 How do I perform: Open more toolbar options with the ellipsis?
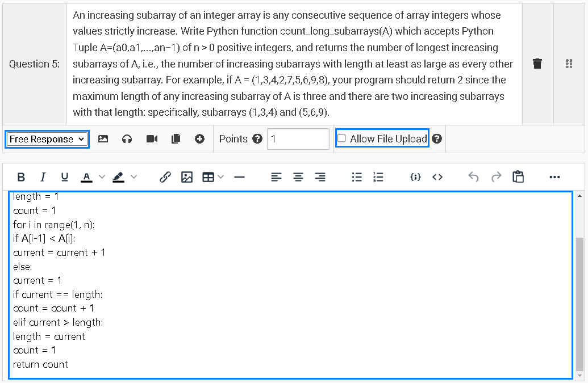[554, 177]
